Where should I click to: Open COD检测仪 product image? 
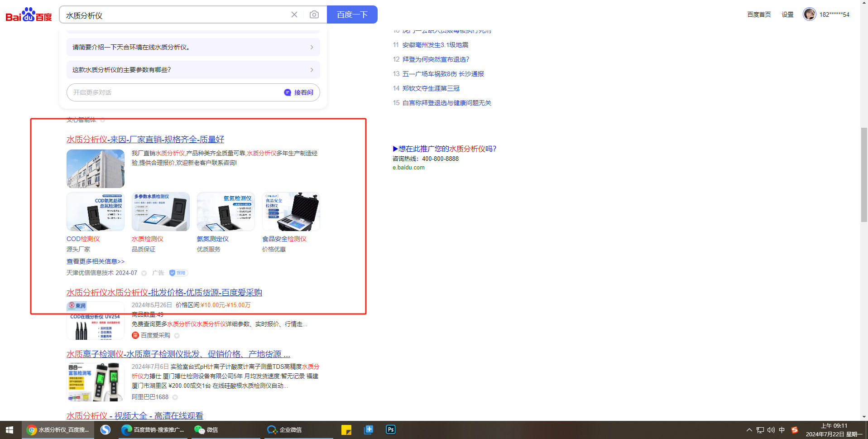(x=96, y=212)
